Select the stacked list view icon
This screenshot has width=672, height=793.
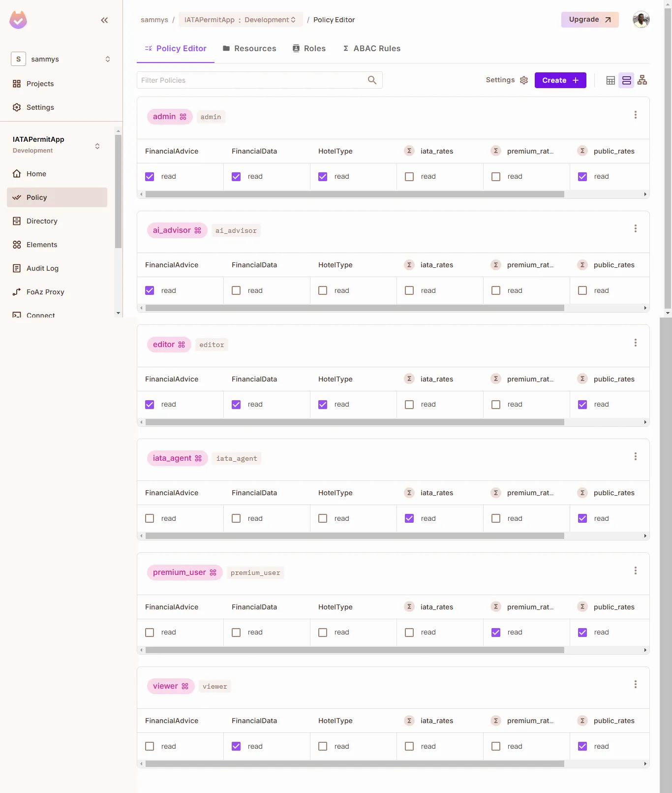626,80
